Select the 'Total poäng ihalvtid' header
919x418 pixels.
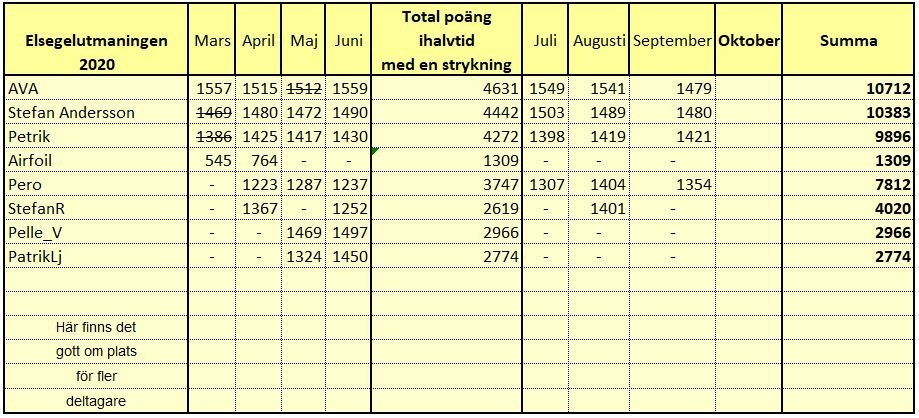point(446,40)
